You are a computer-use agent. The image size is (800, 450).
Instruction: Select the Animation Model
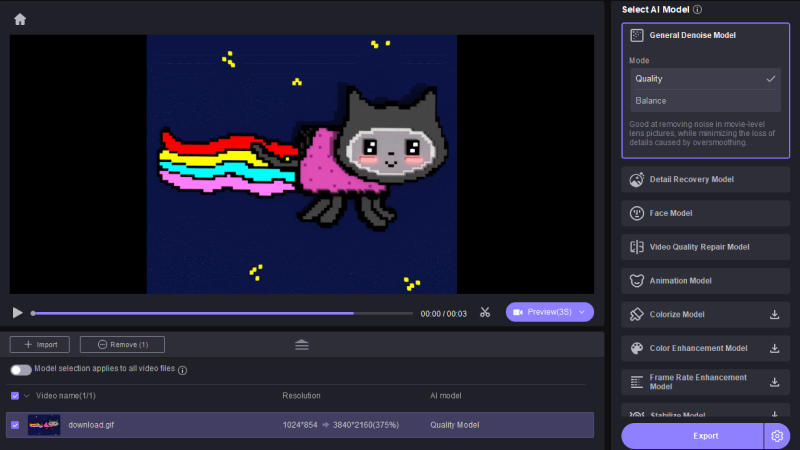click(706, 281)
